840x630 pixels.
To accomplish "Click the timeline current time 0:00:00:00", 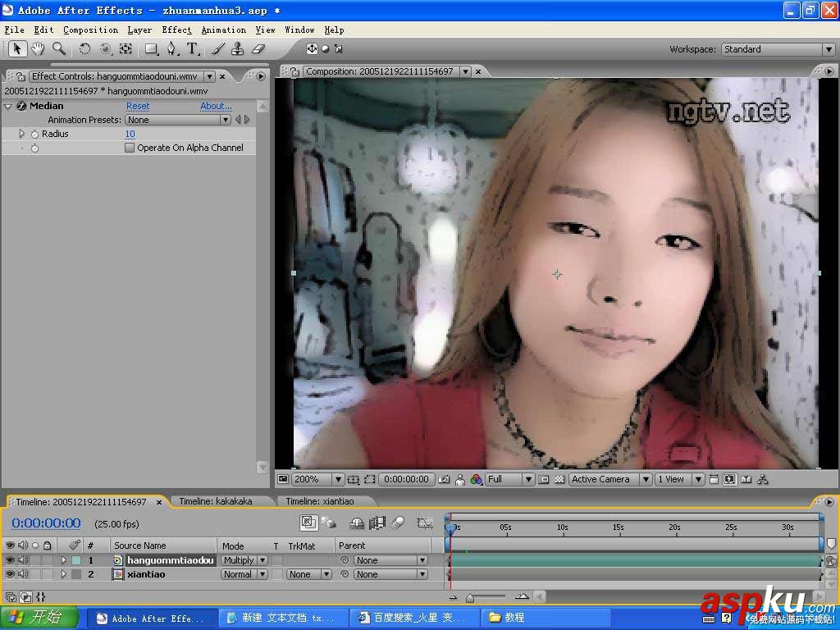I will tap(46, 523).
